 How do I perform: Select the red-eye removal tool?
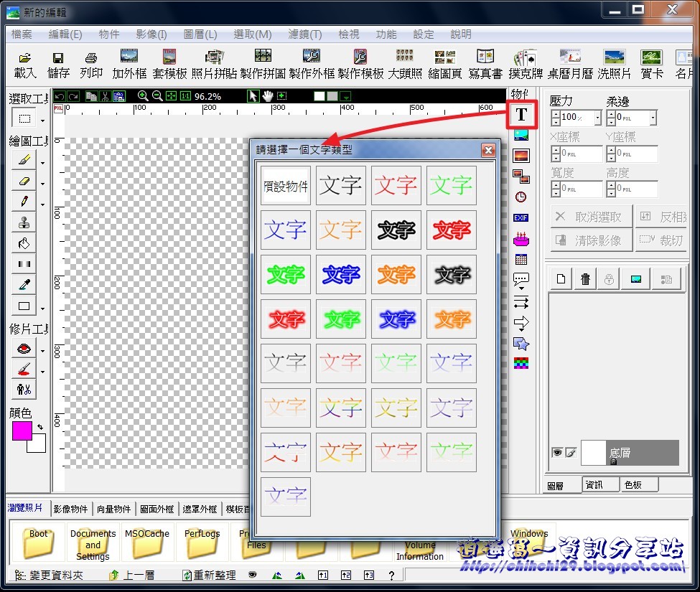tap(24, 349)
